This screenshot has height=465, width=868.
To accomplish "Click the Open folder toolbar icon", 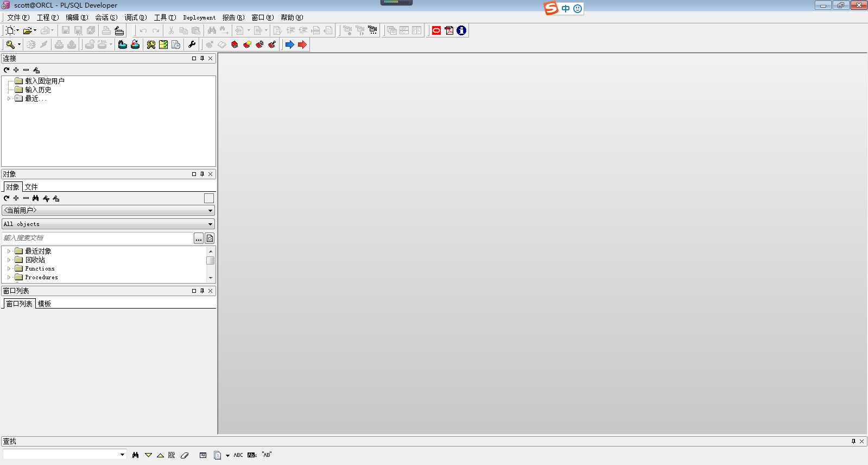I will pyautogui.click(x=27, y=30).
